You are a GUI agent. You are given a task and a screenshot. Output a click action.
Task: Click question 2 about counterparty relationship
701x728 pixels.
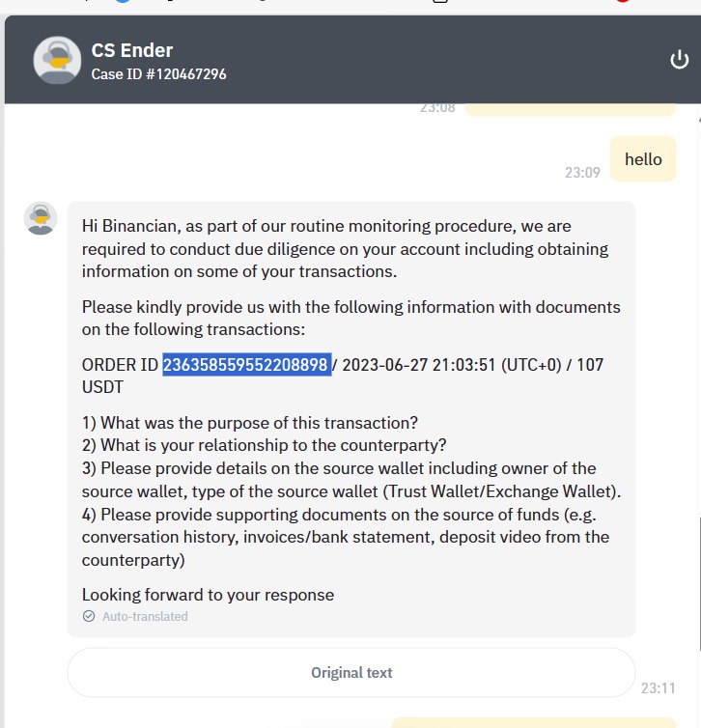point(264,445)
